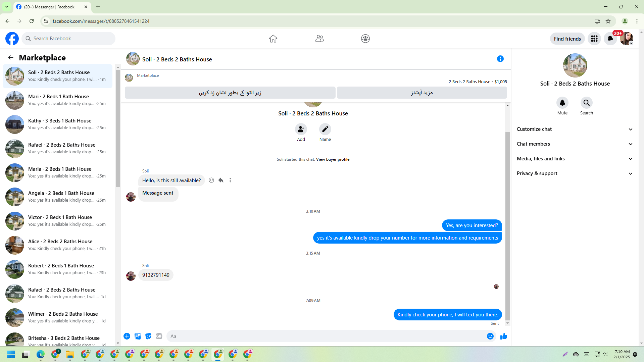The height and width of the screenshot is (362, 644).
Task: Expand the Chat members section
Action: [575, 144]
